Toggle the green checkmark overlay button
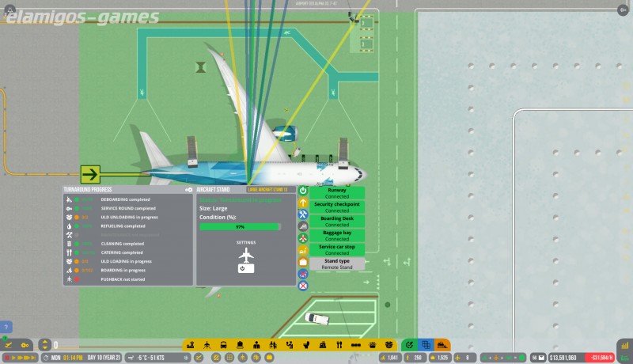 click(x=409, y=345)
